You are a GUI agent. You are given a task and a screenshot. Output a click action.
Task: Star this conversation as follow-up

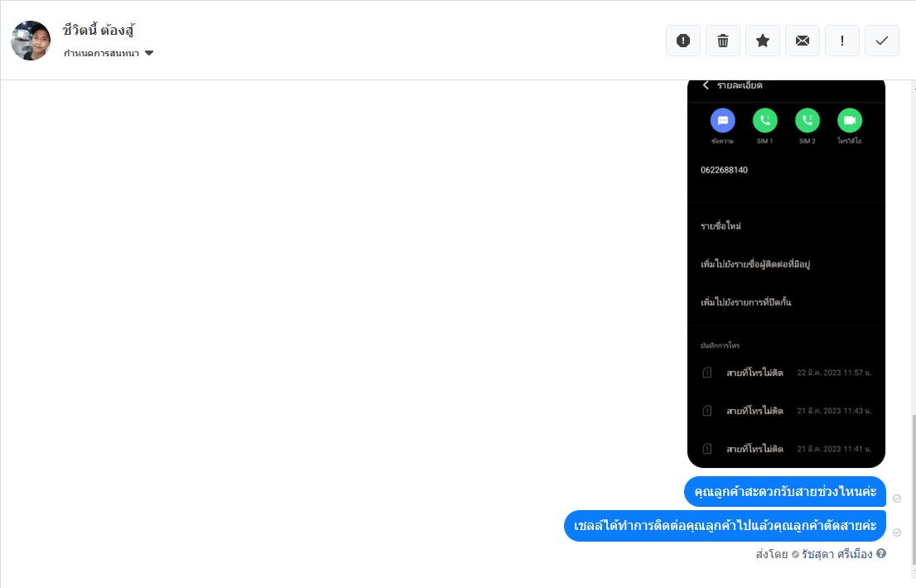(x=762, y=41)
